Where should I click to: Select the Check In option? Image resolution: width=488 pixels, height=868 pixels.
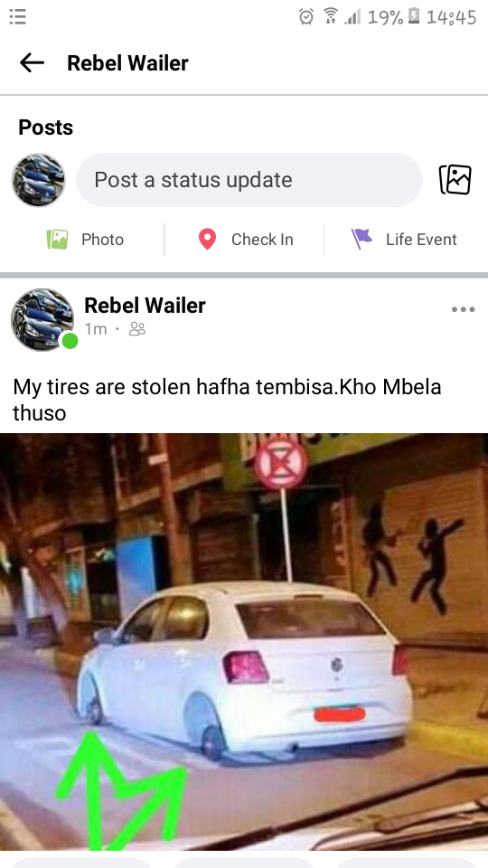[246, 240]
